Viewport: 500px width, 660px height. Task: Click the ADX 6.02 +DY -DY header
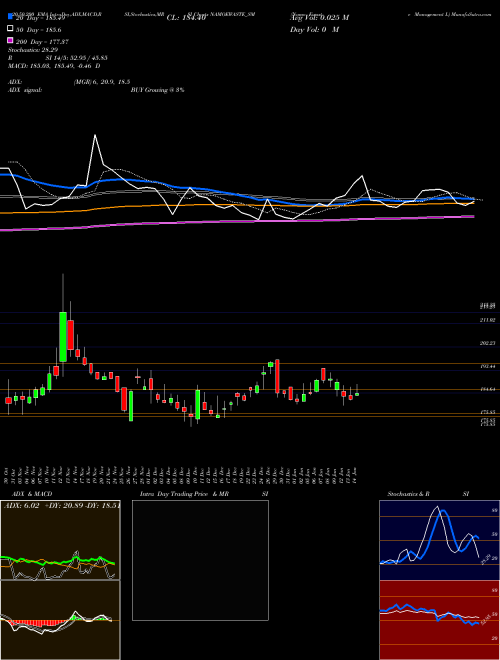pyautogui.click(x=61, y=506)
